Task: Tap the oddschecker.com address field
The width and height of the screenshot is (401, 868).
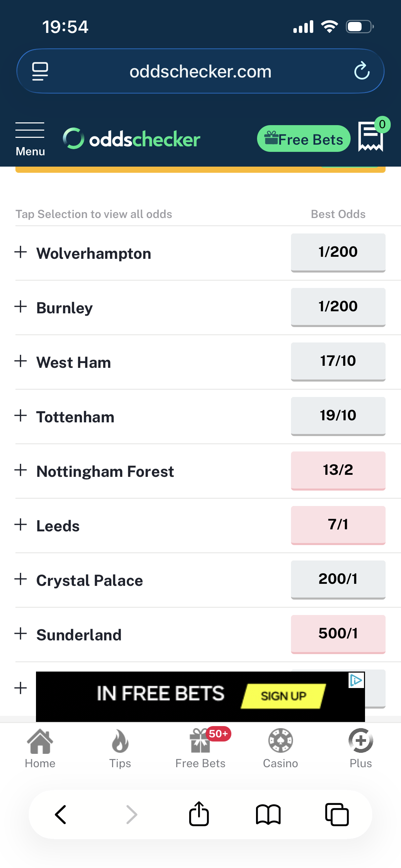Action: [x=200, y=71]
